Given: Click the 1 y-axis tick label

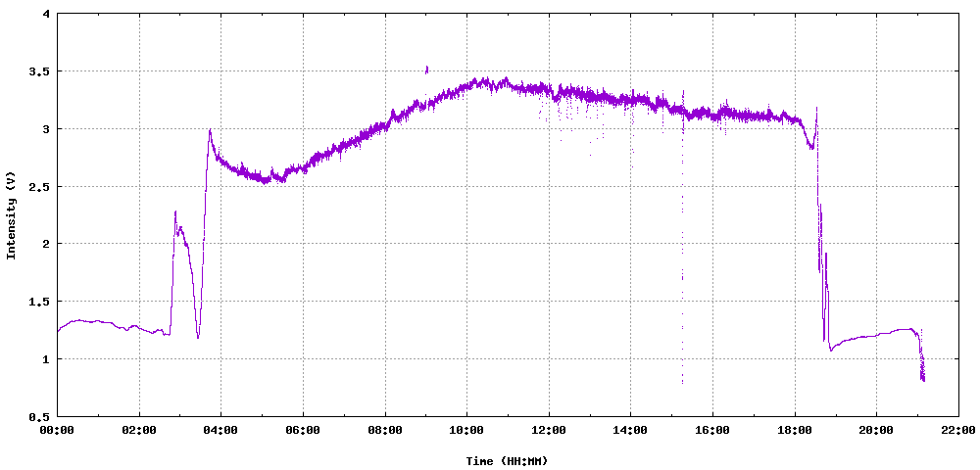Looking at the screenshot, I should click(x=47, y=359).
